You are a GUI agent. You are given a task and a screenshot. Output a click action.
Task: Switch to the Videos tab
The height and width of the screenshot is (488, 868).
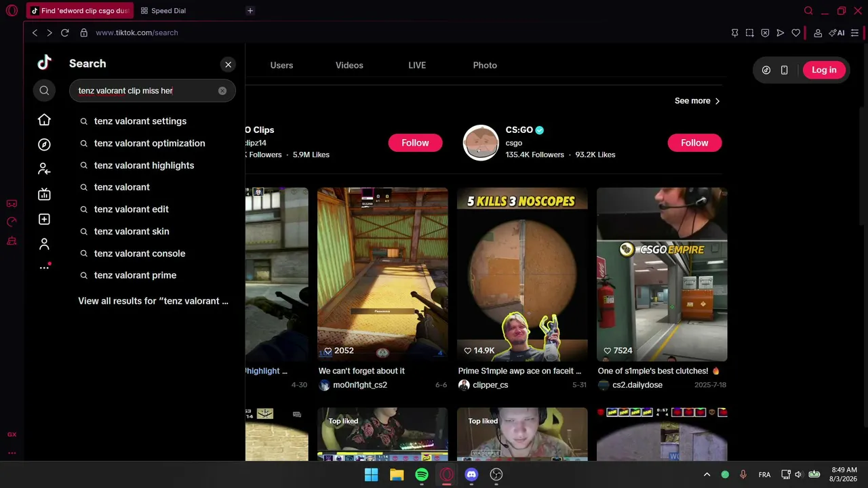tap(349, 65)
